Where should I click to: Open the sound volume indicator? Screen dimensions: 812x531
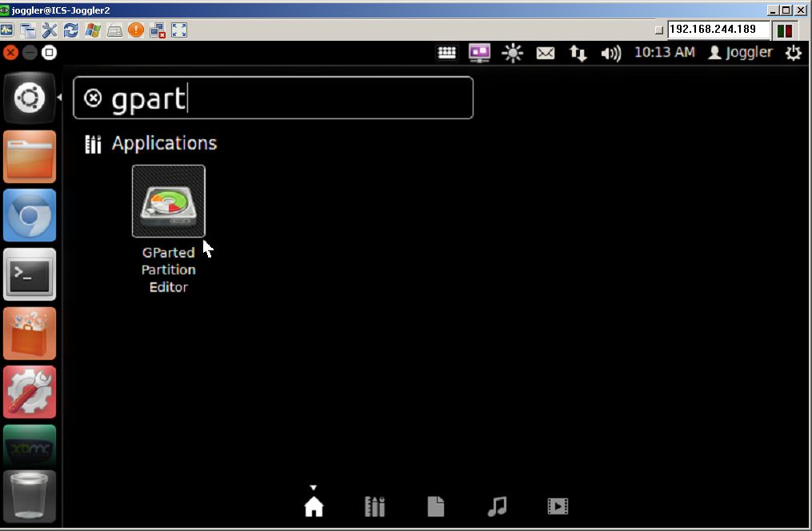click(611, 54)
